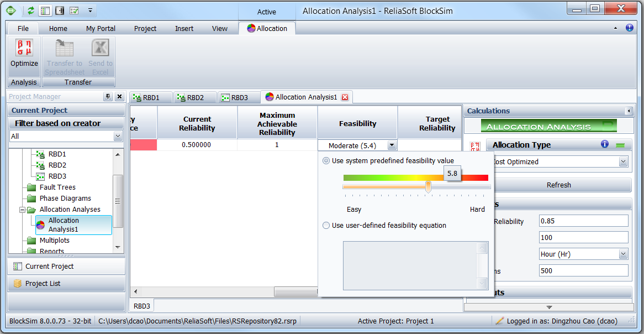Click the Project List database icon
The height and width of the screenshot is (334, 644).
click(17, 284)
